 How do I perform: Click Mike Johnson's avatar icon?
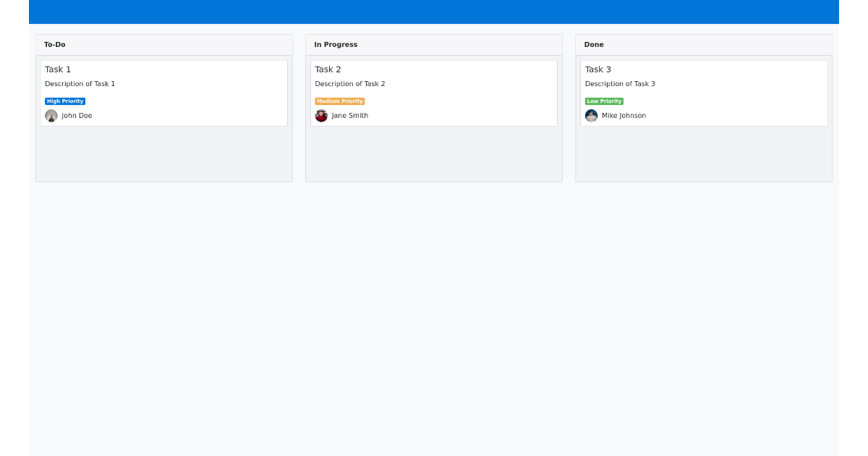(x=591, y=115)
